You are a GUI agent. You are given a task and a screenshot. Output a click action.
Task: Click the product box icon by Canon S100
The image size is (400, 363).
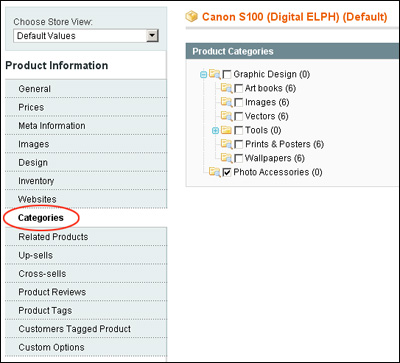point(192,16)
